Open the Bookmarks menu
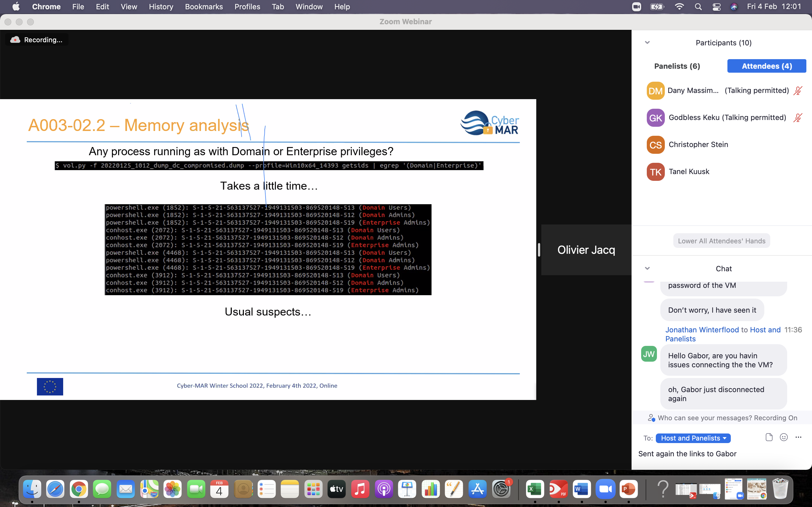This screenshot has width=812, height=507. point(204,7)
